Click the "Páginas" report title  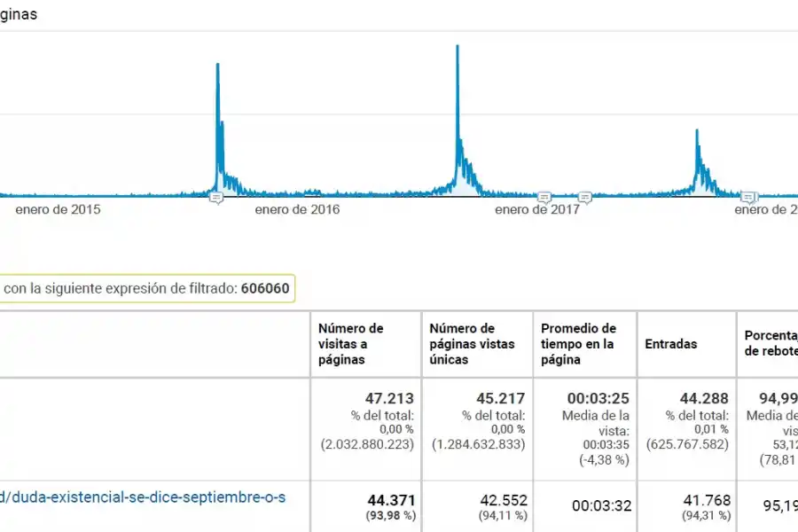click(x=18, y=13)
